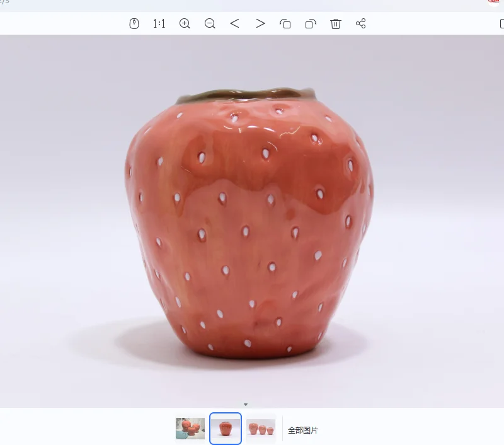Viewport: 504px width, 445px height.
Task: Zoom in with the magnifier plus icon
Action: [185, 23]
